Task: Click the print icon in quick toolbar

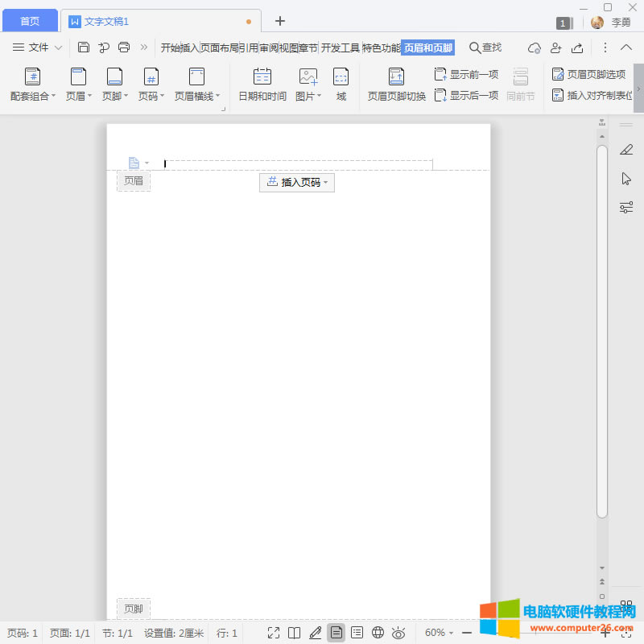Action: (x=124, y=47)
